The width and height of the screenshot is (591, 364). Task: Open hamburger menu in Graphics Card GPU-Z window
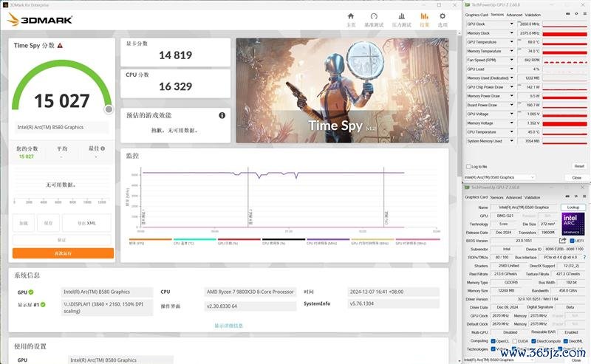pos(584,196)
